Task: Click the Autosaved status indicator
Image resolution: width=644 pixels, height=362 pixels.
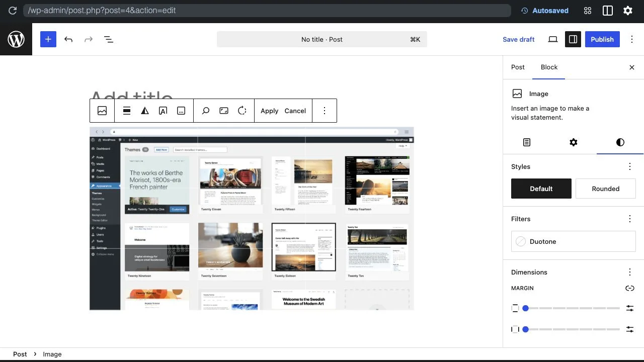Action: (545, 10)
